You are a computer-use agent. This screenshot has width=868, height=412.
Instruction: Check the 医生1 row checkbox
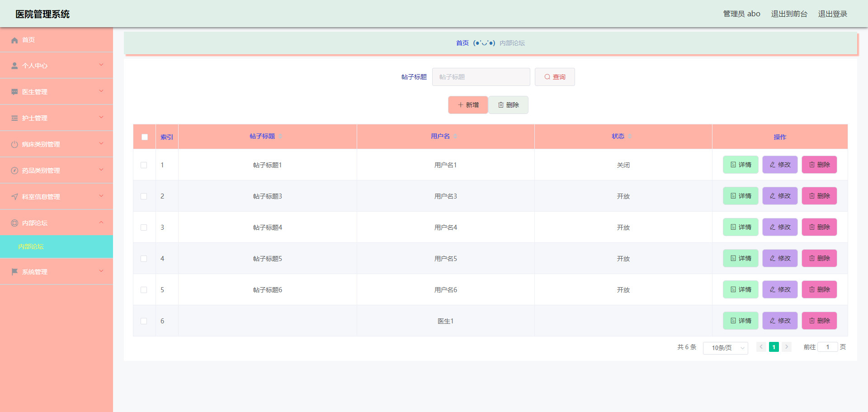(x=144, y=321)
